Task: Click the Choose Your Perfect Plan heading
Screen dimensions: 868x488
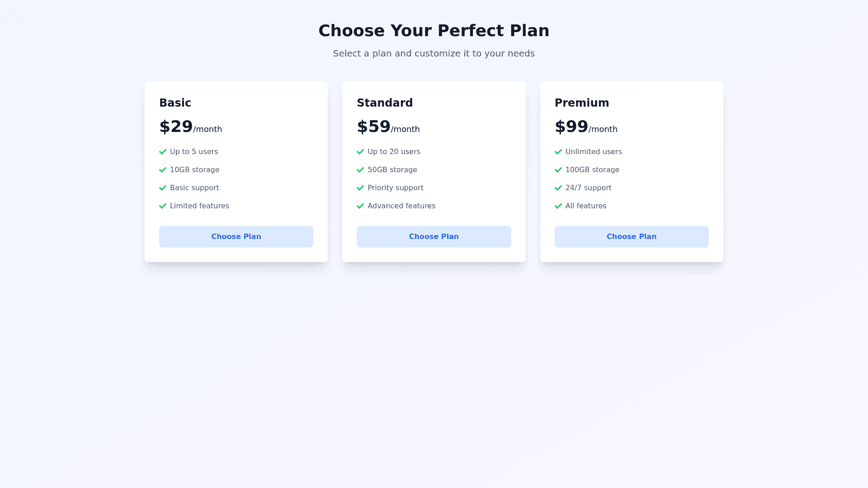Action: (x=434, y=31)
